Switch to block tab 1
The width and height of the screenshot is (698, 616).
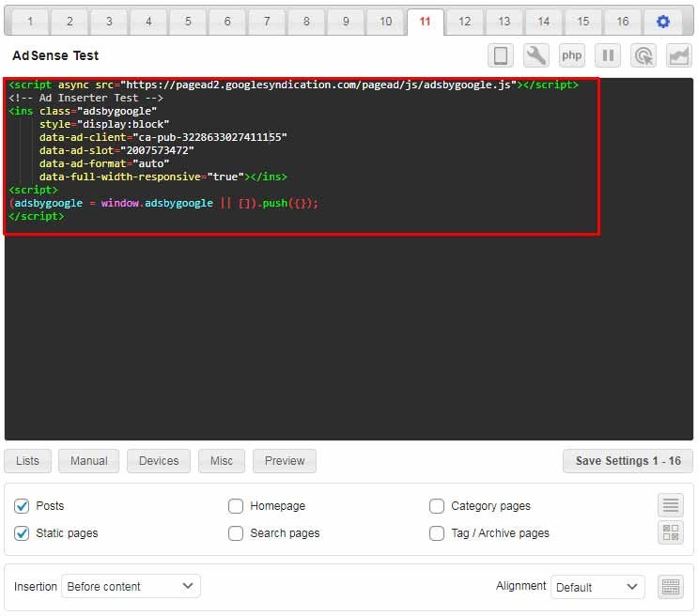click(30, 22)
